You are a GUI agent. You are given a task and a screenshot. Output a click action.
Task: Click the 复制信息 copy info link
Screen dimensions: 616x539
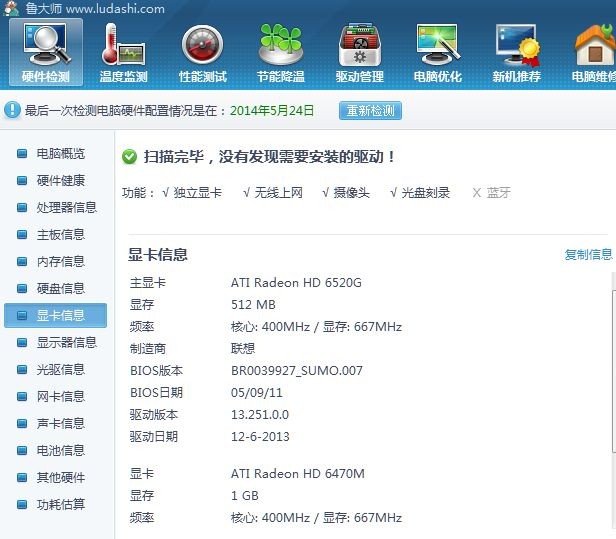point(588,255)
